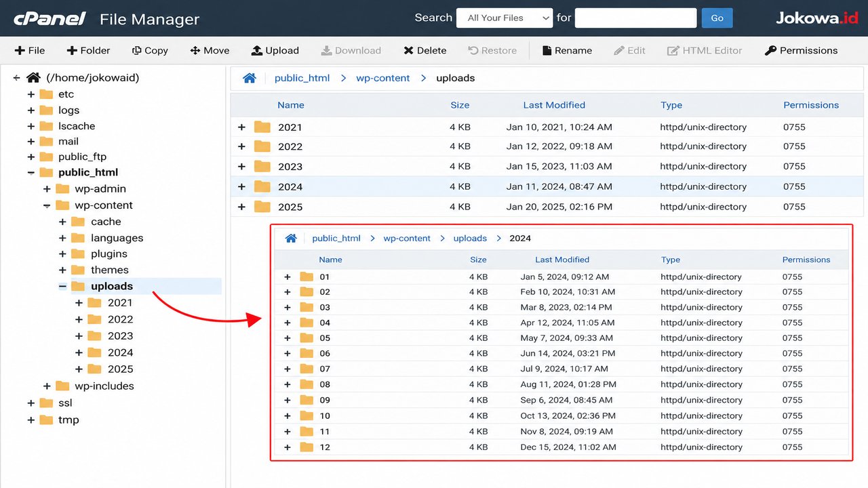Screen dimensions: 868x488
Task: Sort uploads list by Name column
Action: (291, 105)
